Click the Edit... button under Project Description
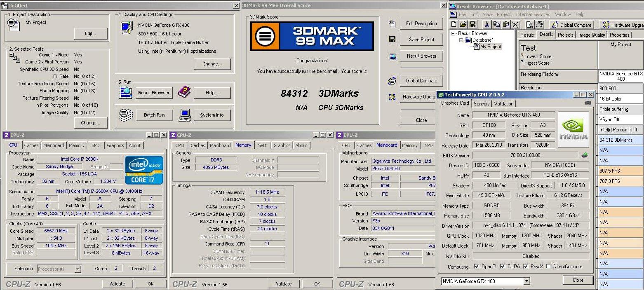 (x=91, y=34)
